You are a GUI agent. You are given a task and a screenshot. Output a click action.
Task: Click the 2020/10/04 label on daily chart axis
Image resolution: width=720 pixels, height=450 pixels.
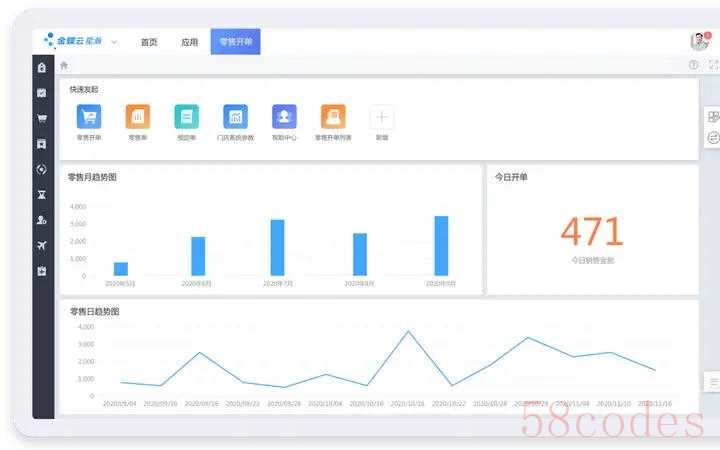point(325,404)
